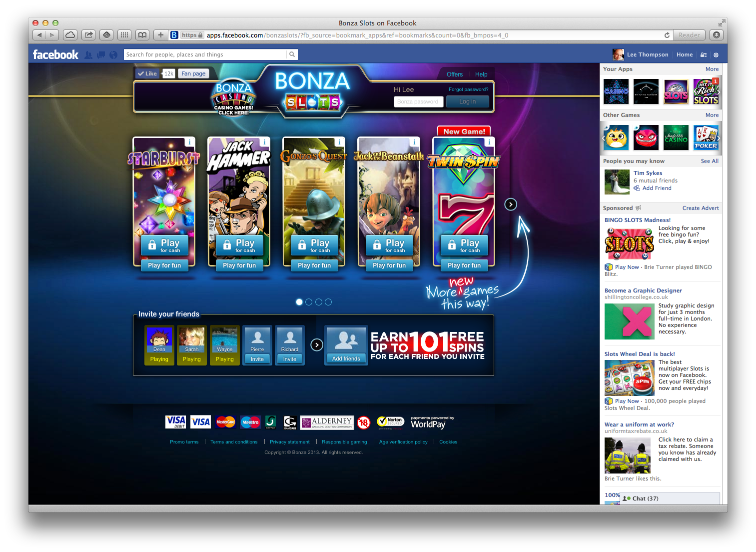This screenshot has width=756, height=552.
Task: Open the privacy shortcuts icon
Action: tap(704, 54)
